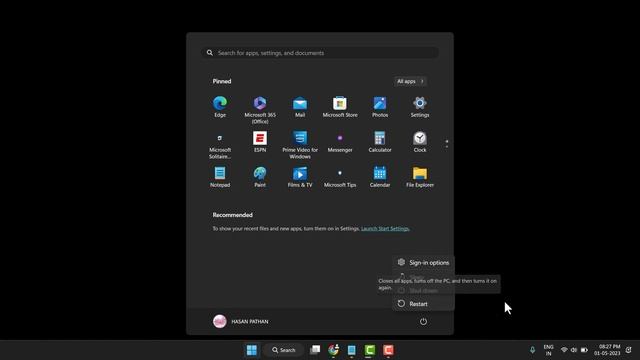The width and height of the screenshot is (640, 360).
Task: Launch Notepad from pinned apps
Action: tap(220, 177)
